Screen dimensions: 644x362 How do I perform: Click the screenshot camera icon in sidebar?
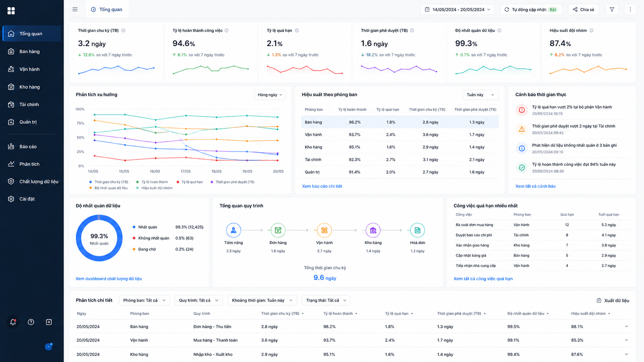[49, 322]
